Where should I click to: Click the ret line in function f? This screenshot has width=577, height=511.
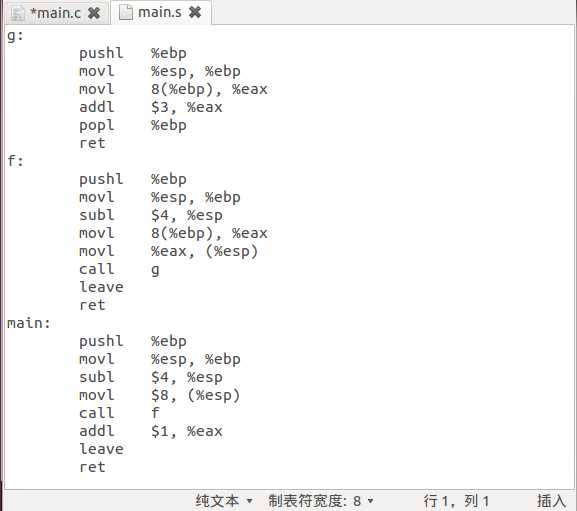click(92, 305)
